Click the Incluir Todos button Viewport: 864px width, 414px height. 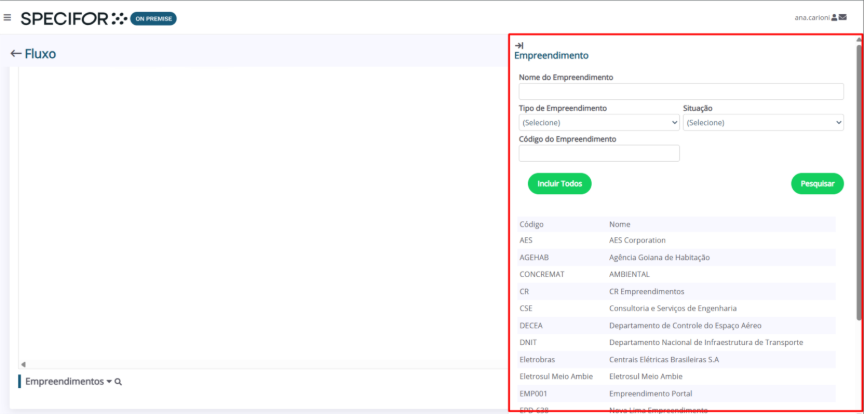(559, 184)
